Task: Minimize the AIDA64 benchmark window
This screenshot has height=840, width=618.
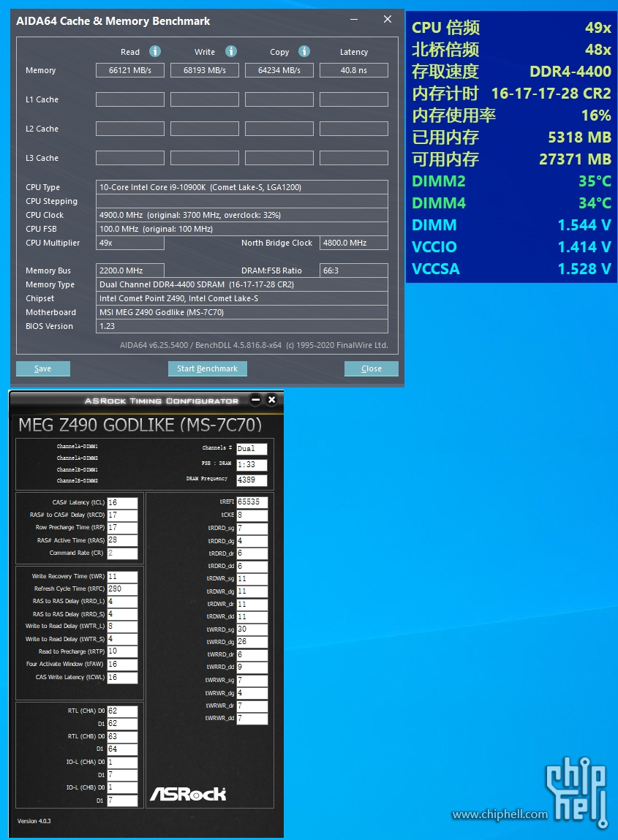Action: [354, 19]
